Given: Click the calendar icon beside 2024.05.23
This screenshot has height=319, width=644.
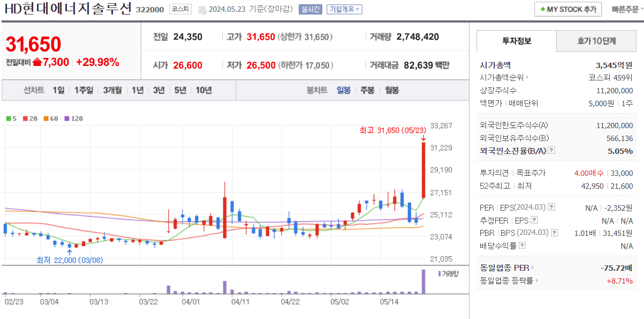Looking at the screenshot, I should 201,10.
